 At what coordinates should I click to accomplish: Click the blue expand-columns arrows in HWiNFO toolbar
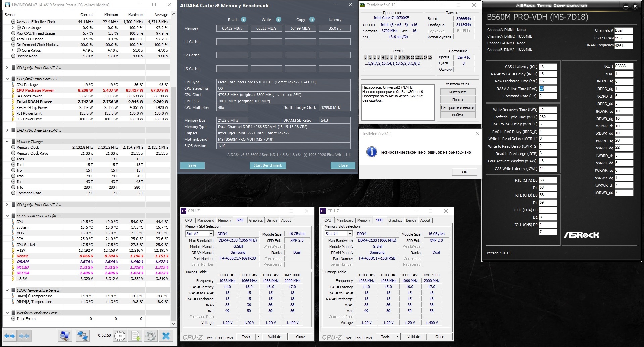tap(10, 336)
